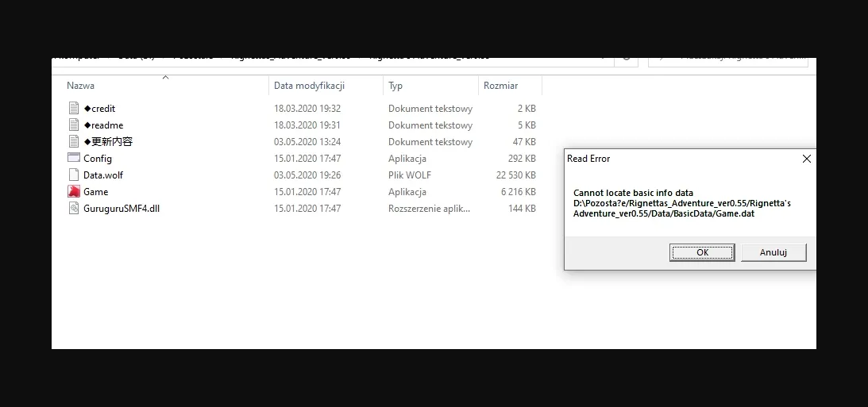Select the GuruguruSMF4.dll file icon
The image size is (868, 407).
pos(74,208)
